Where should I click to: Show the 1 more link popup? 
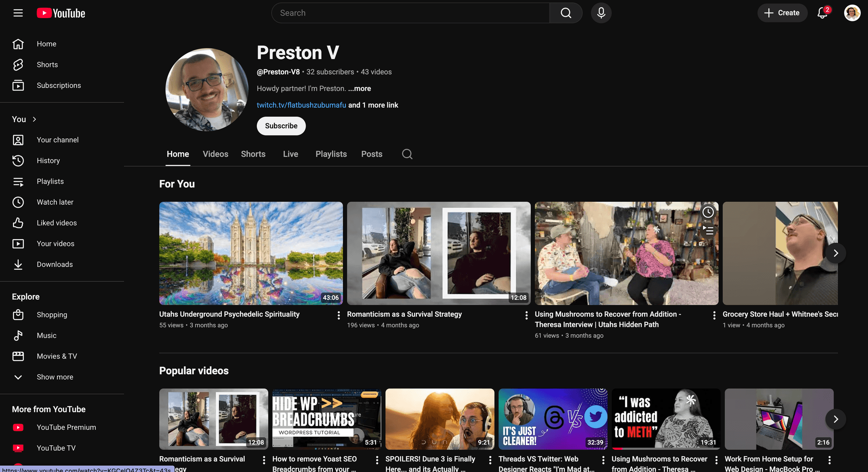tap(373, 105)
